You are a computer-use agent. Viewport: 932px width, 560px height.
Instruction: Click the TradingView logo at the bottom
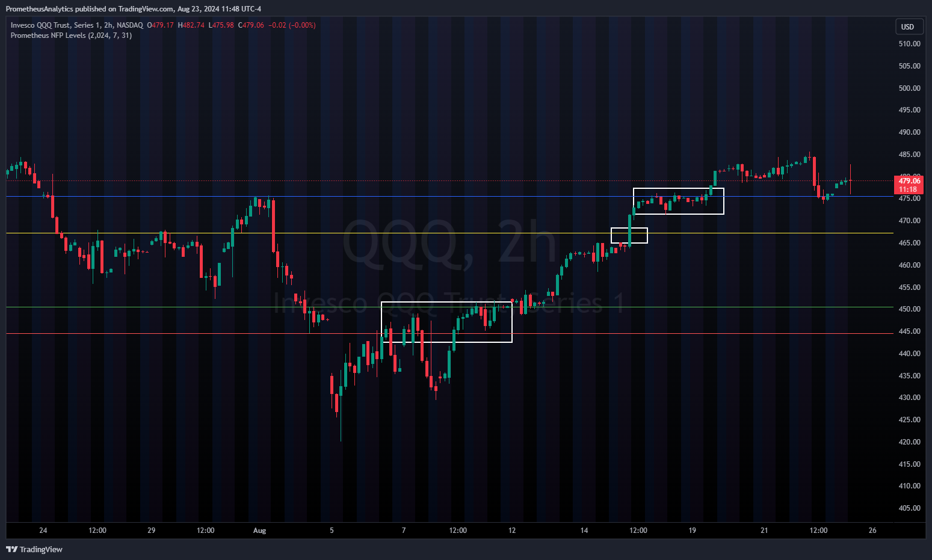coord(34,549)
